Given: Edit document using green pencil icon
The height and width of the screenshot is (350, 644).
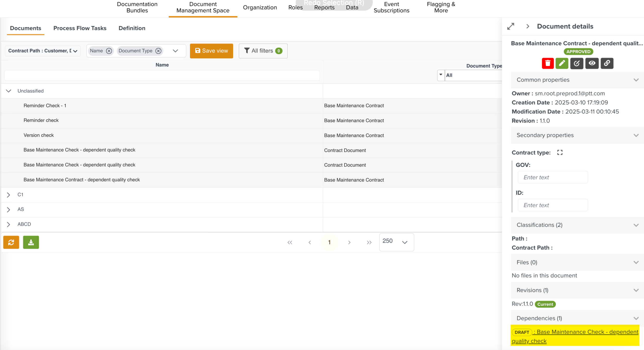Looking at the screenshot, I should click(562, 63).
